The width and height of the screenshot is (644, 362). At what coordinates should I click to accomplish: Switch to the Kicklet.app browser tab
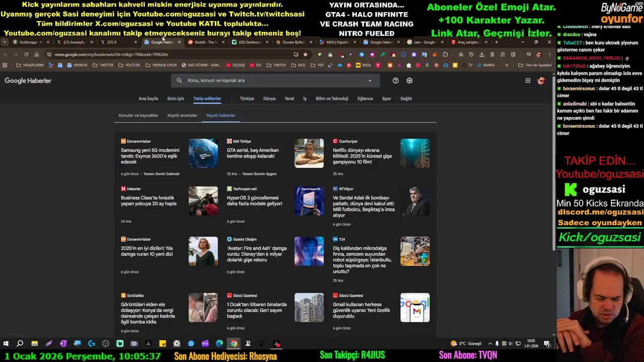coord(29,42)
